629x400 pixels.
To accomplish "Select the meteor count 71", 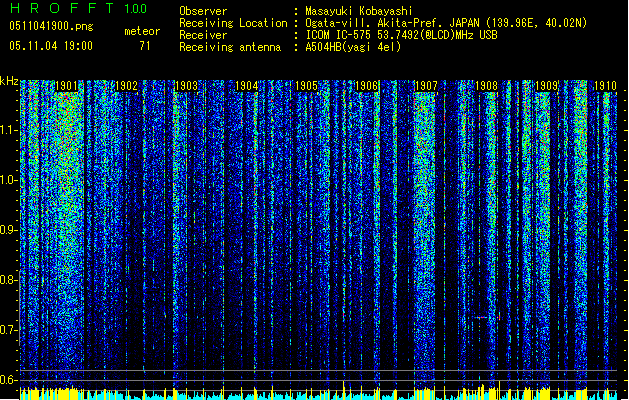I will click(145, 46).
